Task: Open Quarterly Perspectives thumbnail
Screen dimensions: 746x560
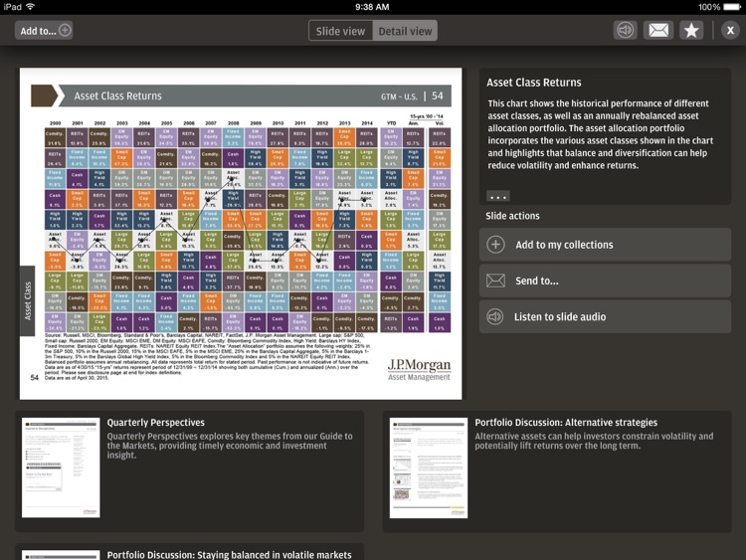Action: 61,467
